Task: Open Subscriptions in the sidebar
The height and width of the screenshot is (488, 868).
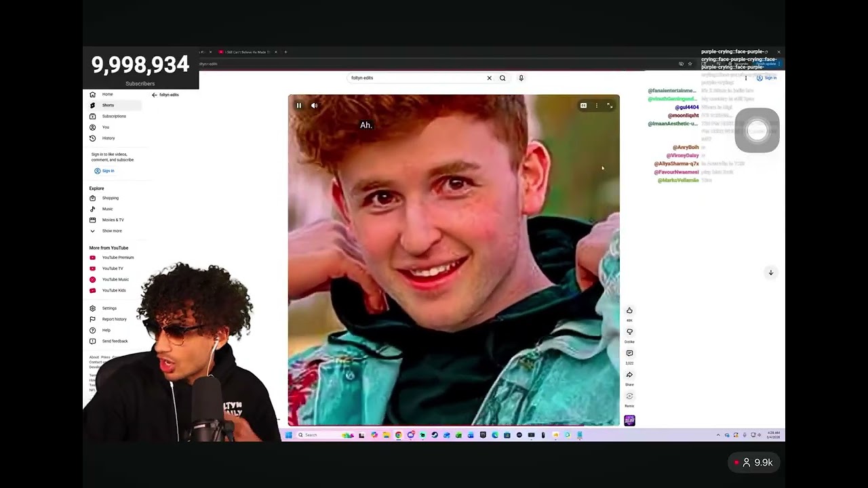Action: point(115,116)
